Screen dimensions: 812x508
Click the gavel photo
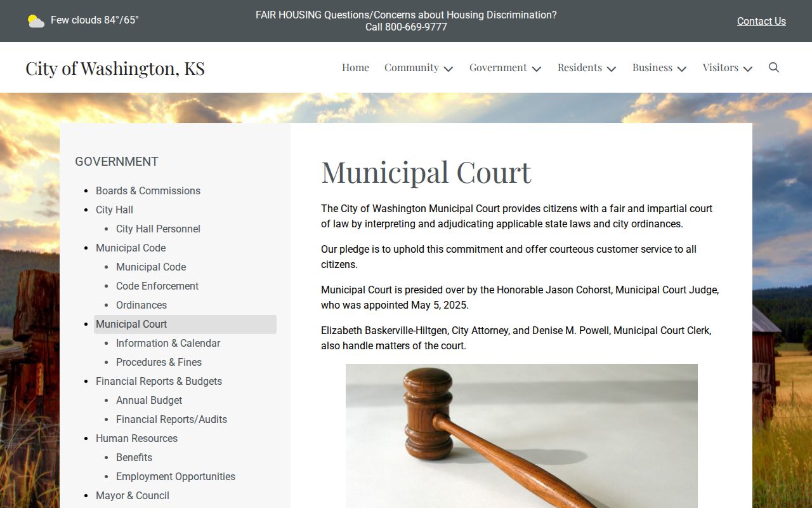coord(521,436)
